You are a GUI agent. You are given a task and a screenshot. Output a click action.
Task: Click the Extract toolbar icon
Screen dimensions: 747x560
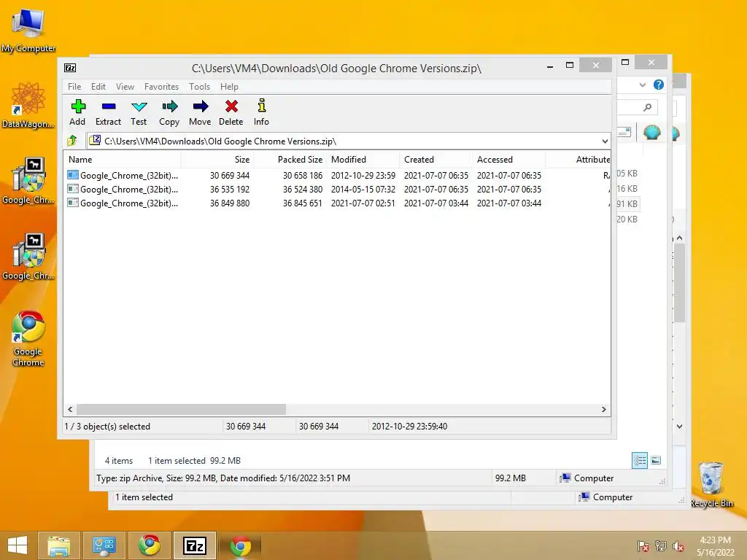108,112
